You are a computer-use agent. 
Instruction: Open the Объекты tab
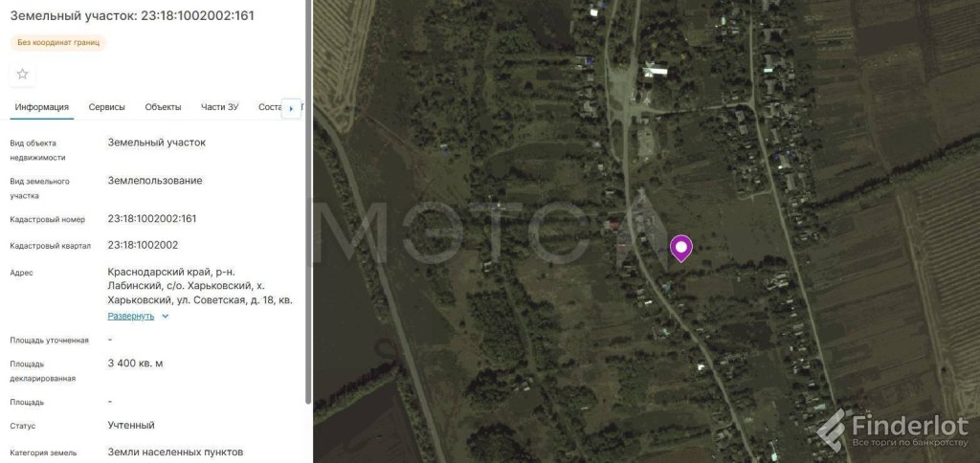point(163,107)
